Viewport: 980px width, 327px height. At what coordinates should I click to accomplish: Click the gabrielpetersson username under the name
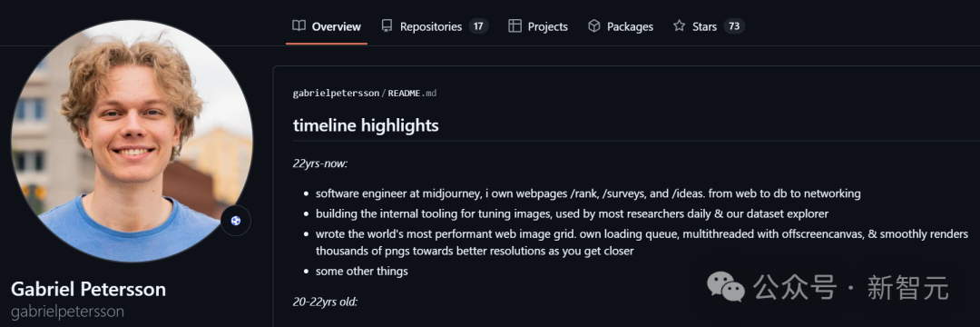67,311
